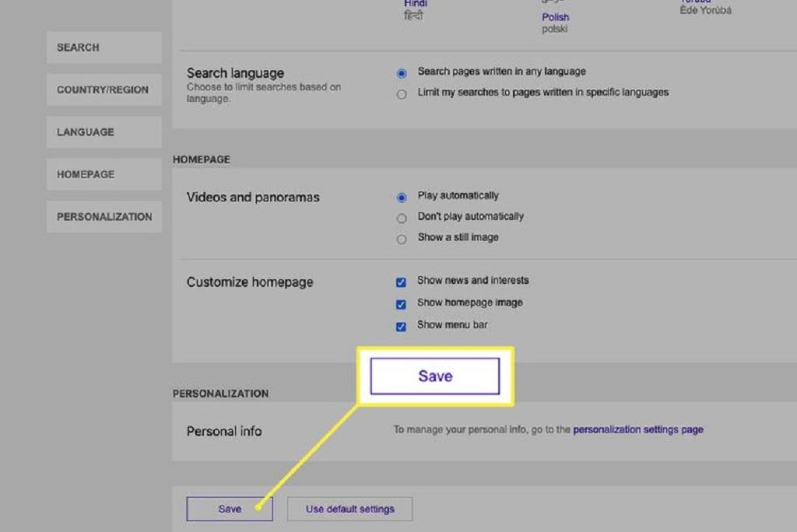Open the SEARCH settings section

104,47
